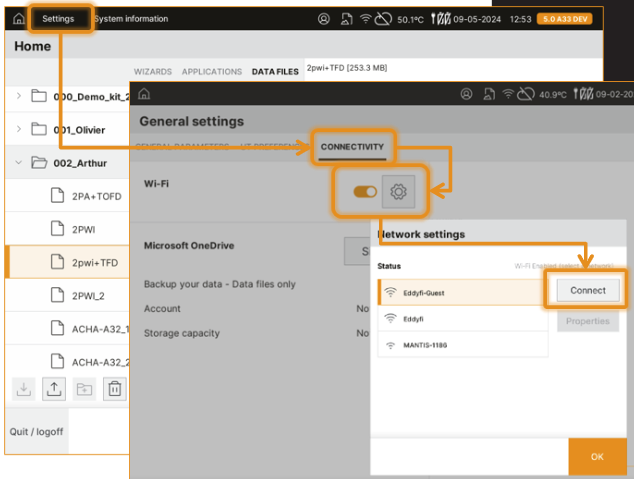This screenshot has width=634, height=479.
Task: Click the trash delete icon
Action: coord(115,388)
